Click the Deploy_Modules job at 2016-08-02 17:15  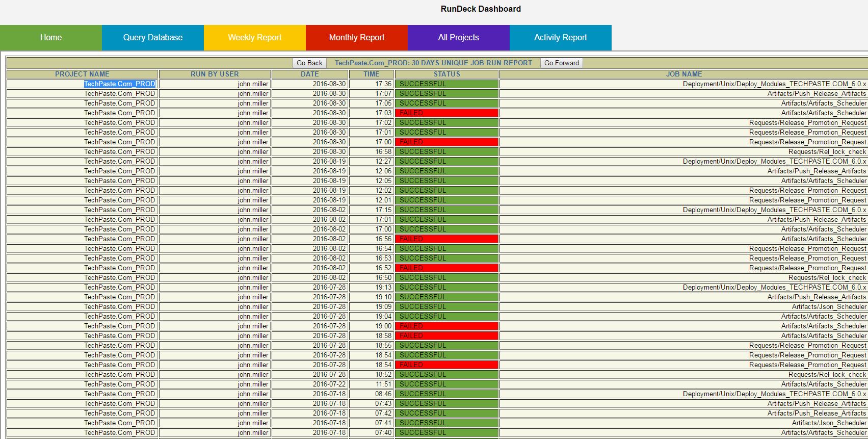click(x=774, y=210)
